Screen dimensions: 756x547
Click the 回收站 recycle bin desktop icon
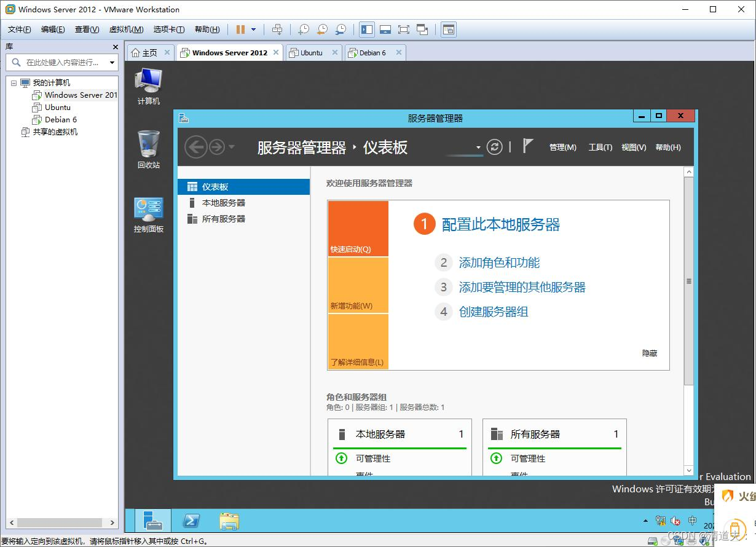click(x=148, y=150)
